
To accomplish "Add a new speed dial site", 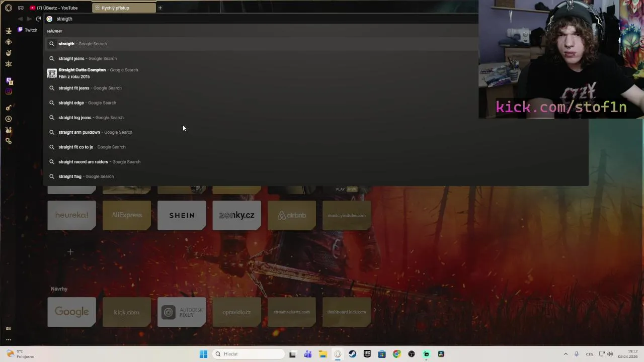I will click(70, 252).
